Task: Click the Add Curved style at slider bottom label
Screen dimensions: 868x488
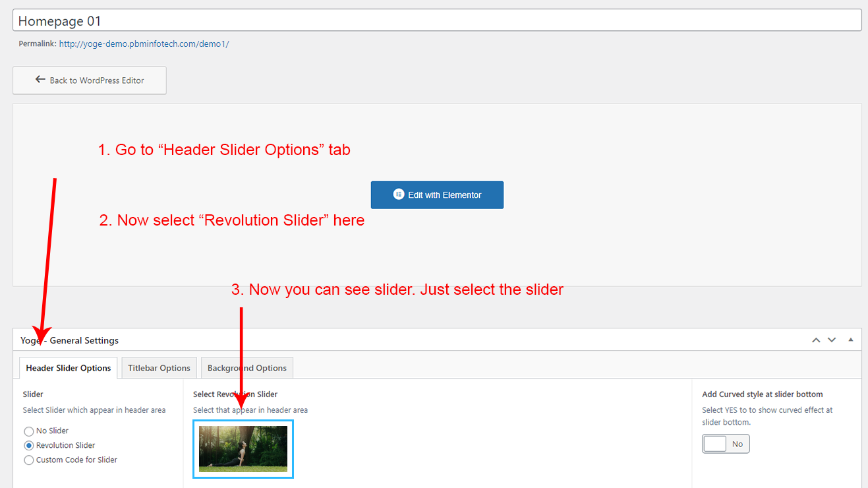Action: [x=762, y=394]
